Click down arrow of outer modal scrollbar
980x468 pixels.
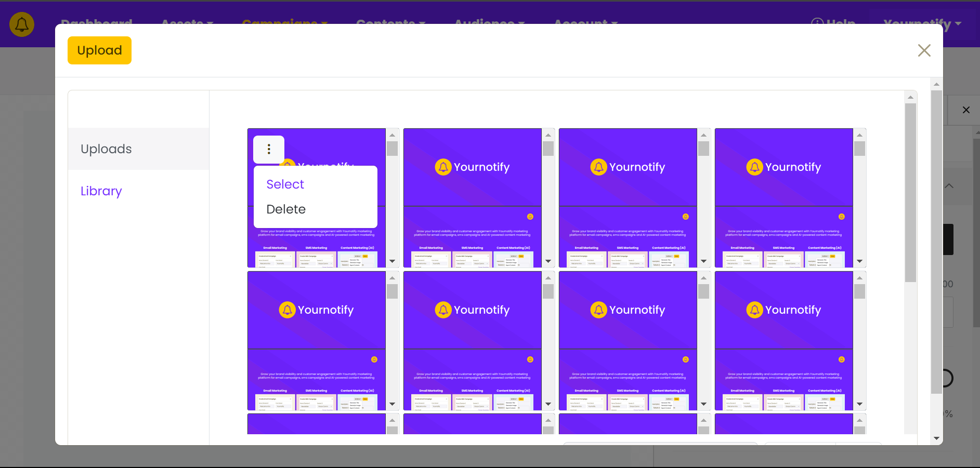pos(936,438)
